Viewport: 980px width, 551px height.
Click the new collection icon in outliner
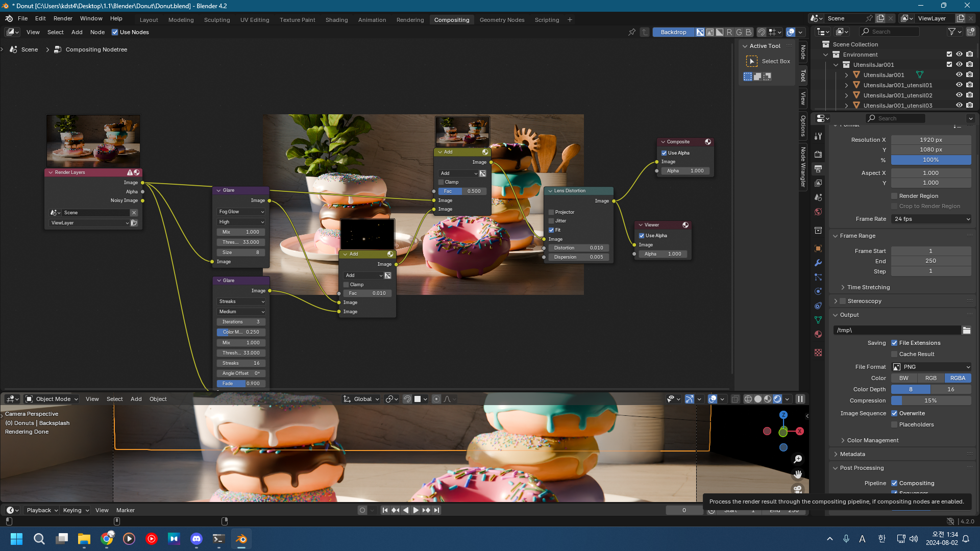coord(971,32)
